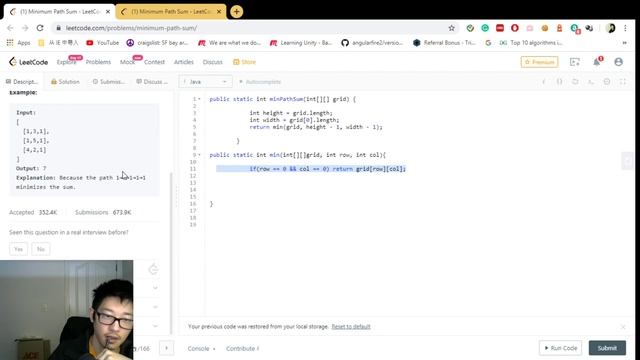640x360 pixels.
Task: Click the Premium button
Action: [539, 62]
